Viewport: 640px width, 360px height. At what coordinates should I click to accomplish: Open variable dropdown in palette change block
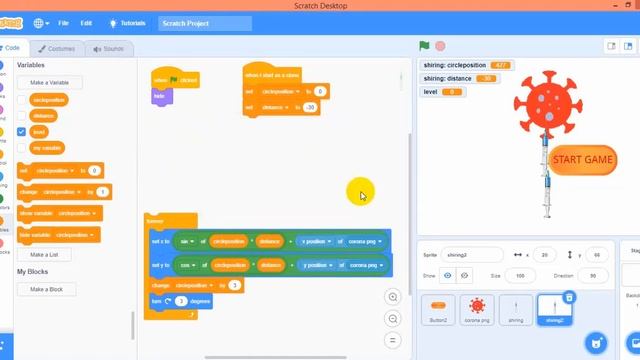point(62,192)
